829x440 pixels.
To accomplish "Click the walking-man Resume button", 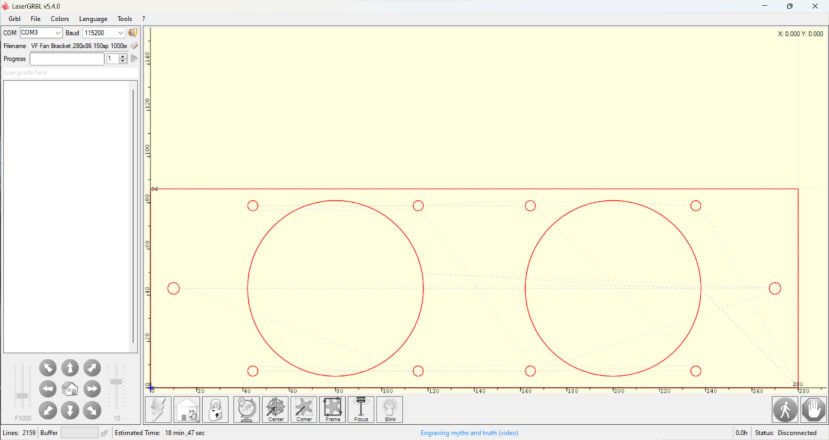I will (x=785, y=409).
